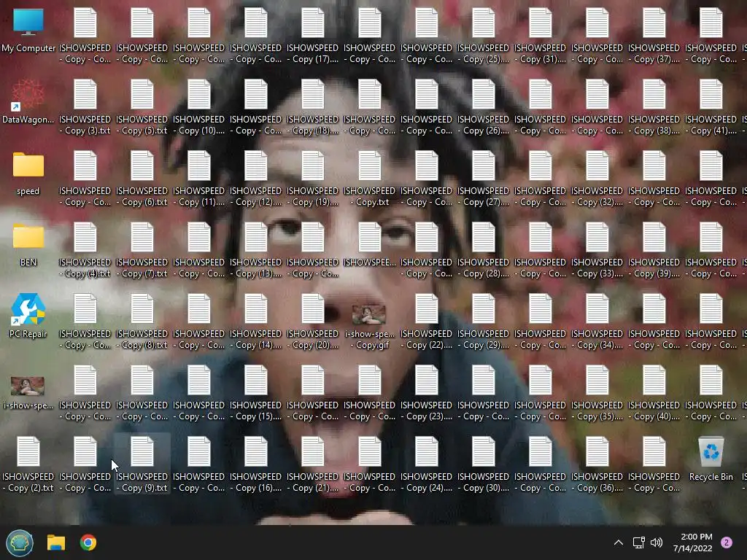Select ISHOWSPEED - Copy (28) file
Viewport: 747px width, 560px height.
[483, 251]
